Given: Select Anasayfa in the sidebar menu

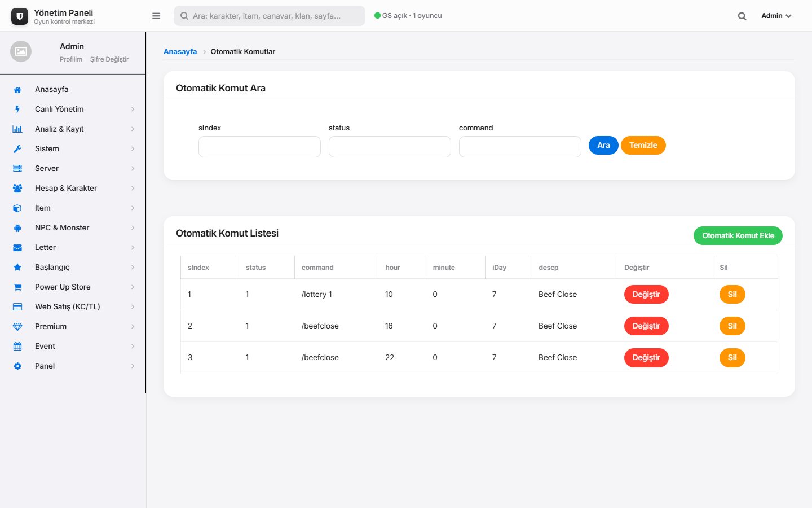Looking at the screenshot, I should coord(73,89).
